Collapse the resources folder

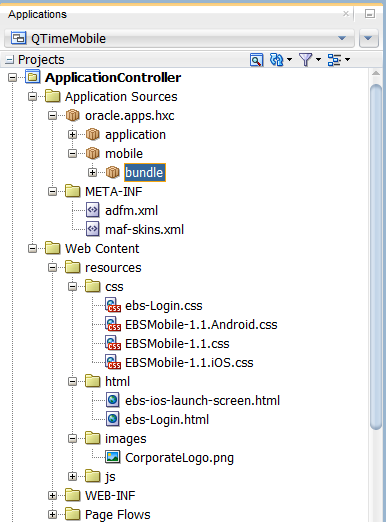[52, 268]
